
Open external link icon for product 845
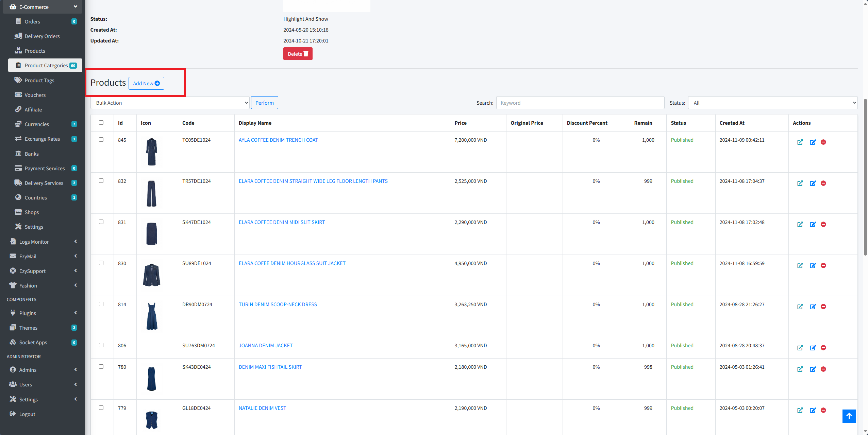pyautogui.click(x=800, y=142)
